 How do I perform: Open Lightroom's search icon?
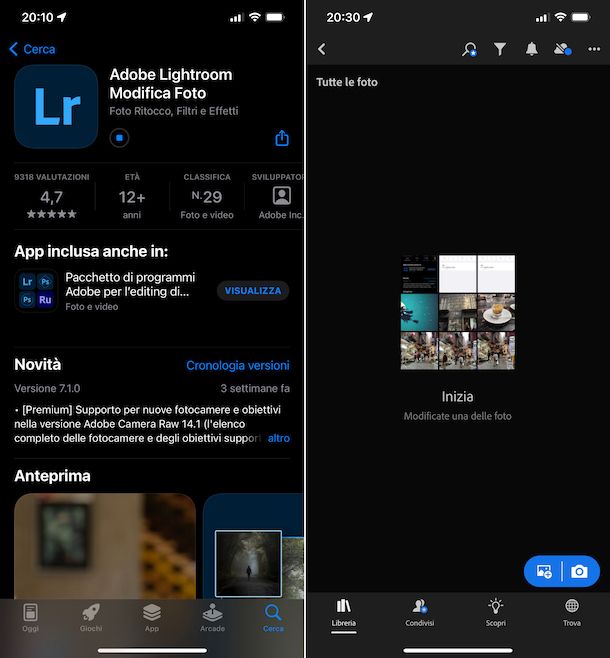pyautogui.click(x=469, y=49)
